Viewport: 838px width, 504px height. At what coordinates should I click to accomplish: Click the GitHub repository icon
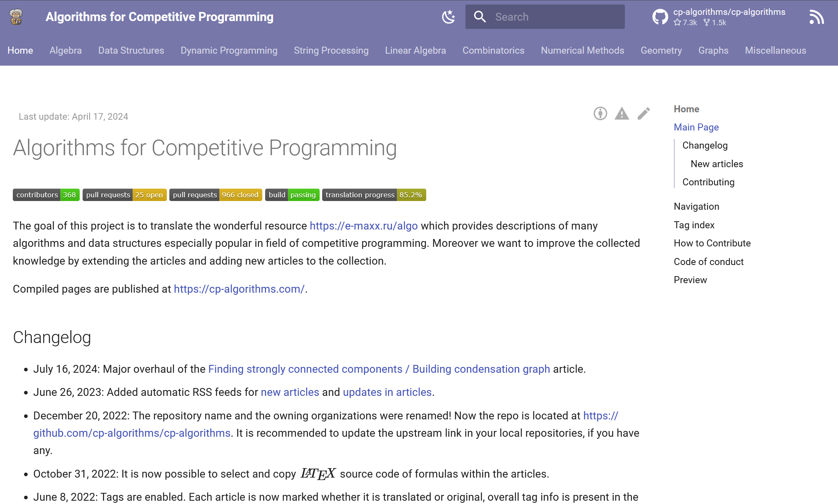658,17
